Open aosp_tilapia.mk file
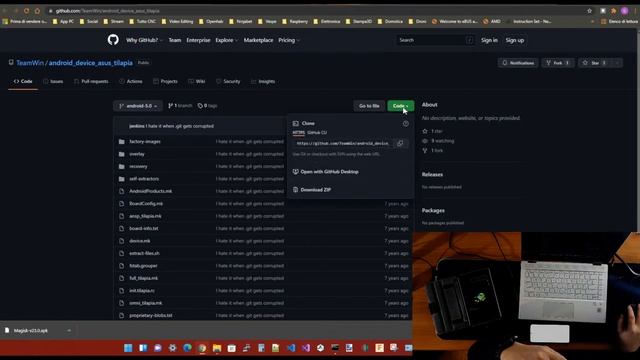This screenshot has width=640, height=360. pos(145,216)
